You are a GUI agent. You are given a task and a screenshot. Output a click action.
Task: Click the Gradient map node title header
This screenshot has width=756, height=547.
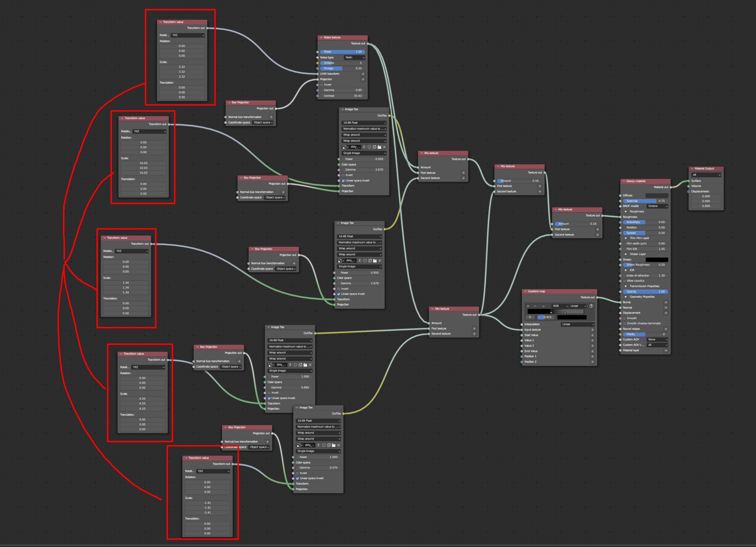[559, 291]
